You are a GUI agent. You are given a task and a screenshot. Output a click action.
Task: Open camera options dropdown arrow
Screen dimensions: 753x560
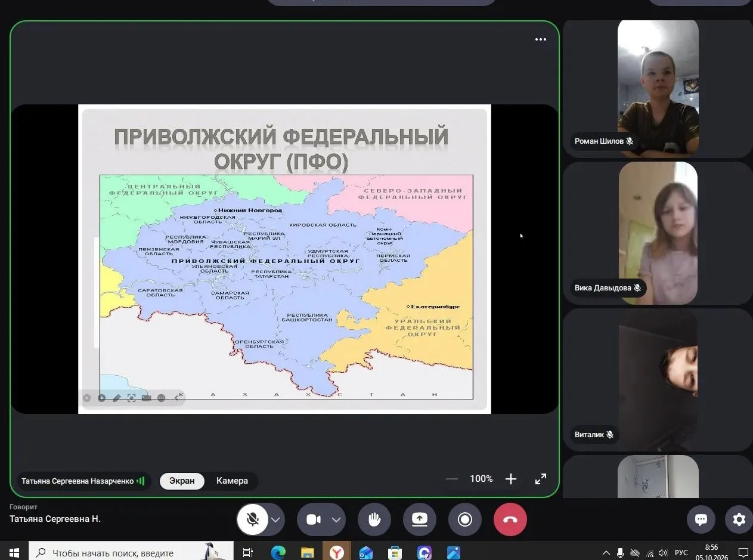click(x=336, y=519)
